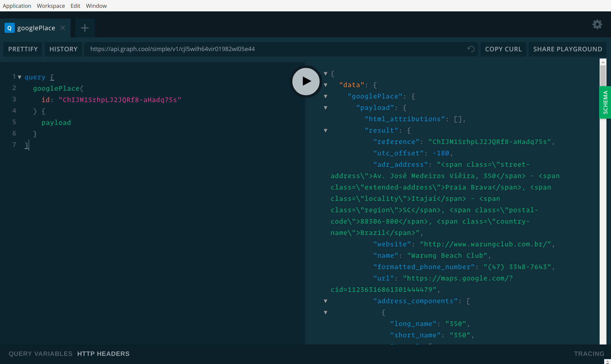The height and width of the screenshot is (364, 611).
Task: Collapse the "data" object in the response
Action: coord(325,85)
